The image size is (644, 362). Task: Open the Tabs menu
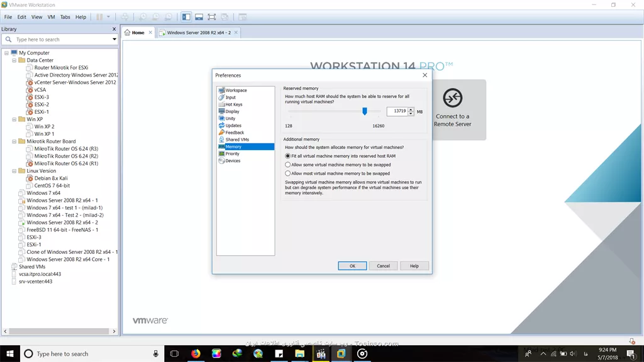pyautogui.click(x=65, y=17)
